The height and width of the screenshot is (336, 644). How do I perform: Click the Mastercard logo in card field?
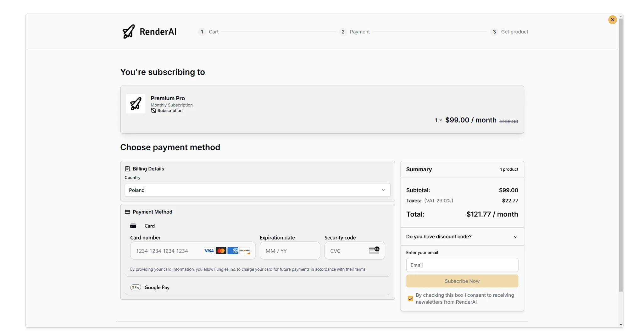click(221, 251)
